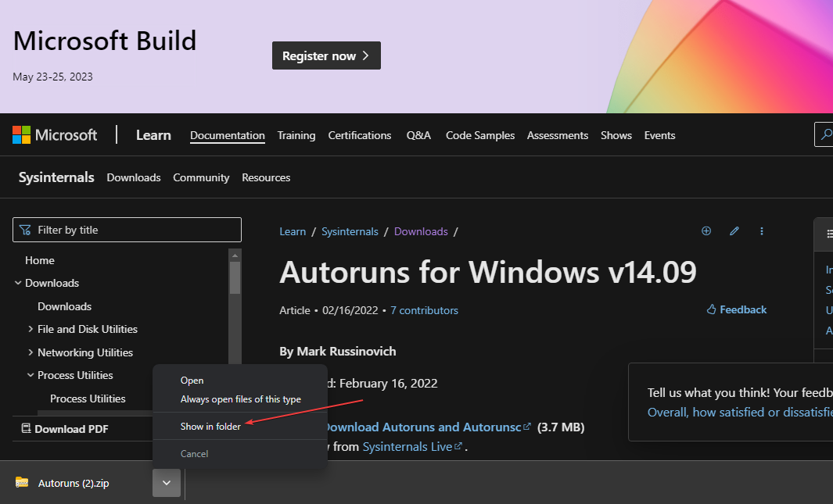Open the Sysinternals header link
The width and height of the screenshot is (833, 504).
pos(56,177)
